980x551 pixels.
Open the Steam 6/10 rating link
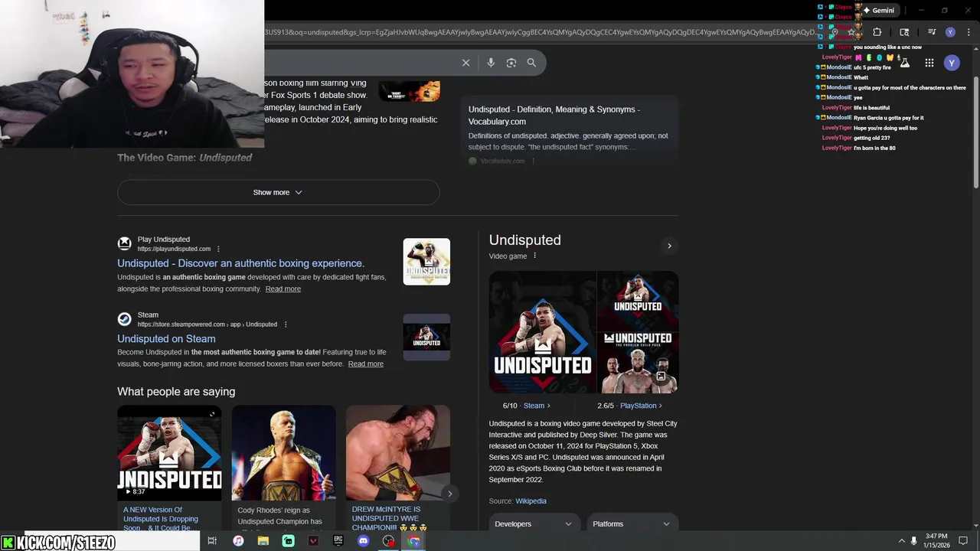(526, 406)
